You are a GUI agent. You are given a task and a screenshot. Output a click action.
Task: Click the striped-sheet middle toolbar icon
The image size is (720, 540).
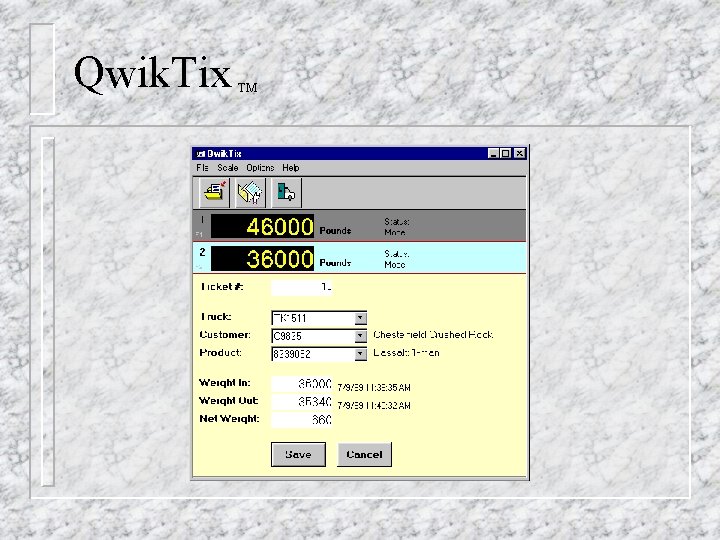(x=250, y=192)
